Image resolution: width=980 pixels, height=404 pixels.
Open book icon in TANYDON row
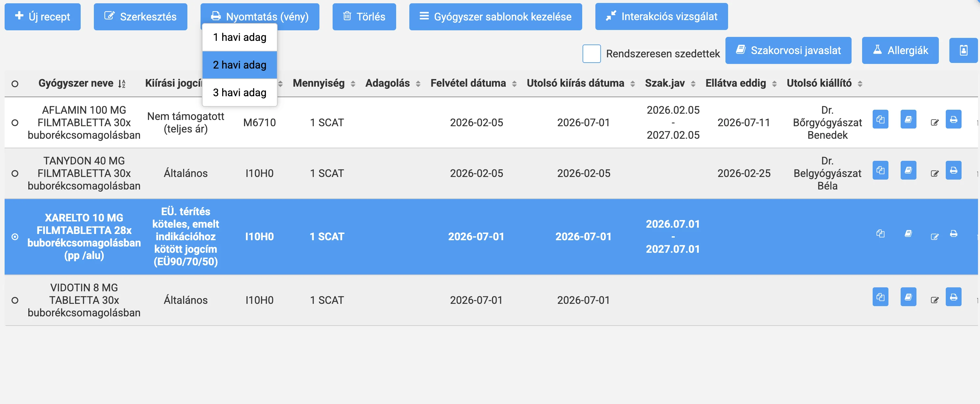point(908,170)
